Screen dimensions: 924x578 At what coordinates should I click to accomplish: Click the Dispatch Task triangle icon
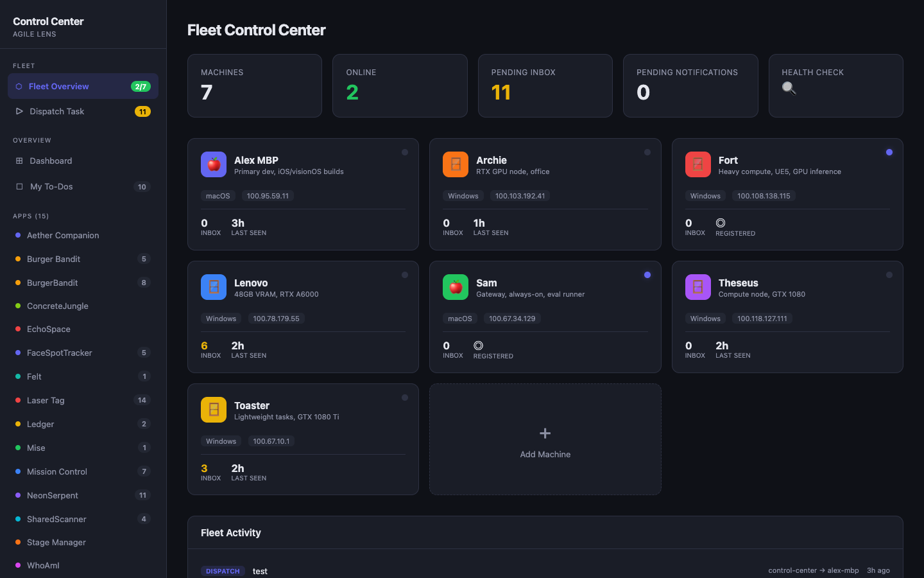tap(19, 111)
